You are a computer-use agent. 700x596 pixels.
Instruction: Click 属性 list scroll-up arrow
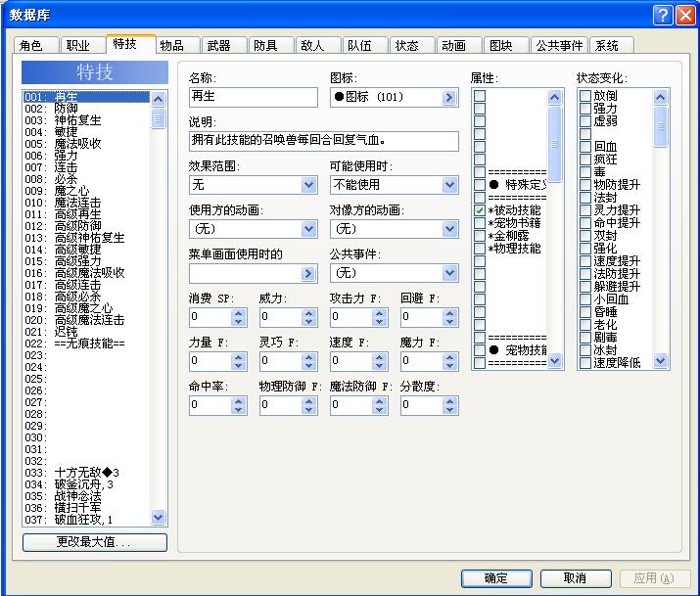[x=554, y=97]
